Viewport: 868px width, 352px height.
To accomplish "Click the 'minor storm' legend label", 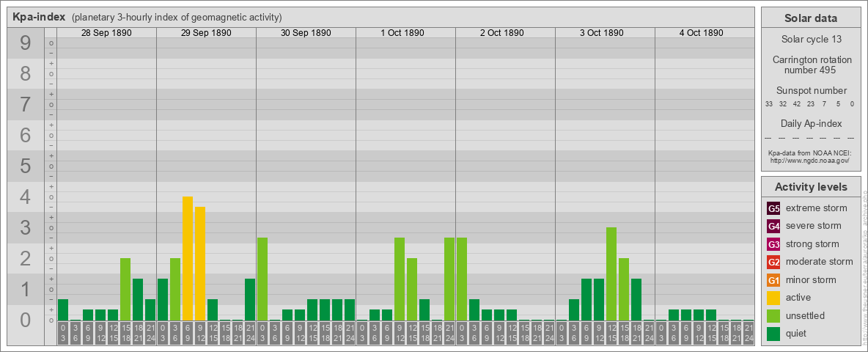I will [x=812, y=279].
